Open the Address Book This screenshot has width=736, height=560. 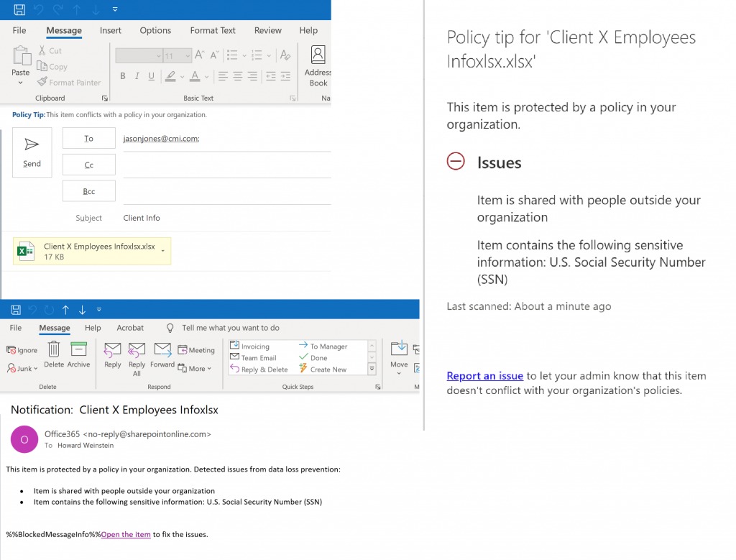(x=317, y=63)
